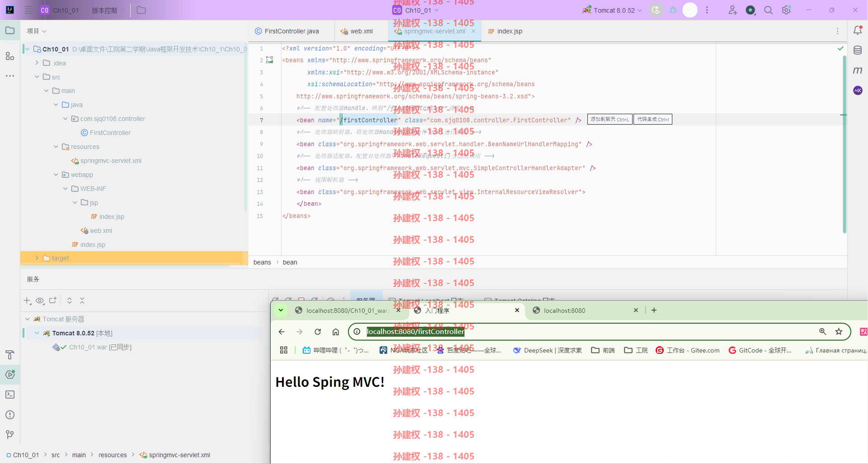
Task: Go to browser home page
Action: click(x=336, y=332)
